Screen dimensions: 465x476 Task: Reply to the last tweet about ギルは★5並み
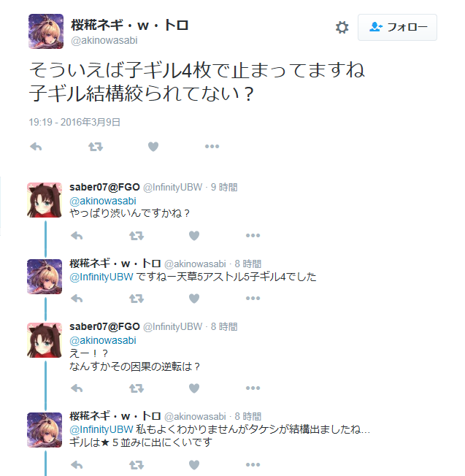pyautogui.click(x=77, y=465)
